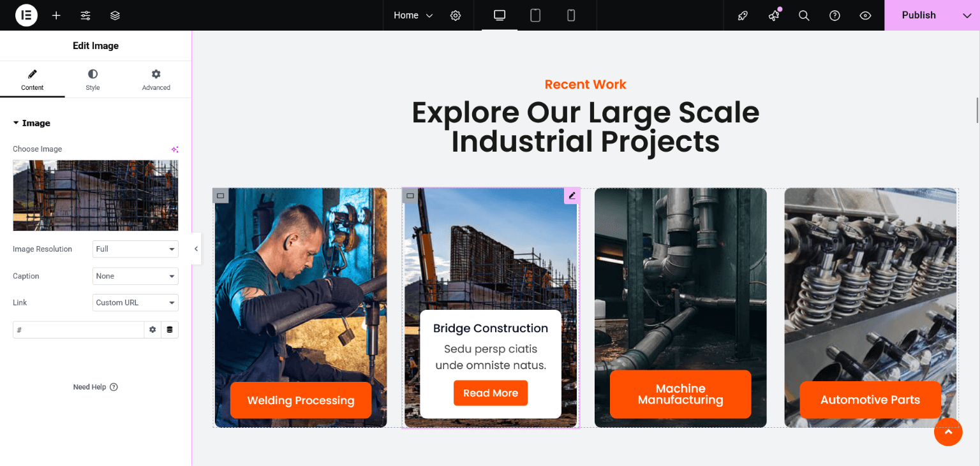
Task: Click the Need Help link
Action: coord(96,387)
